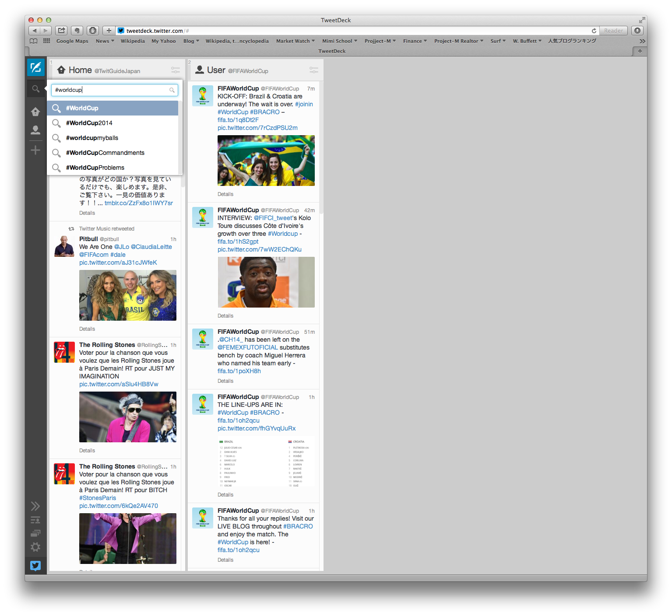The image size is (672, 616).
Task: Open the Home column sidebar icon
Action: click(35, 112)
